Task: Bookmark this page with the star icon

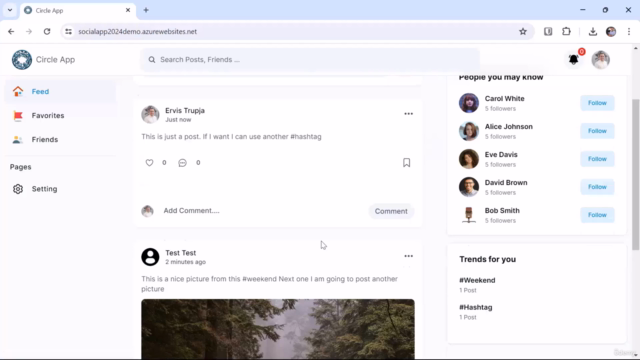Action: click(523, 31)
